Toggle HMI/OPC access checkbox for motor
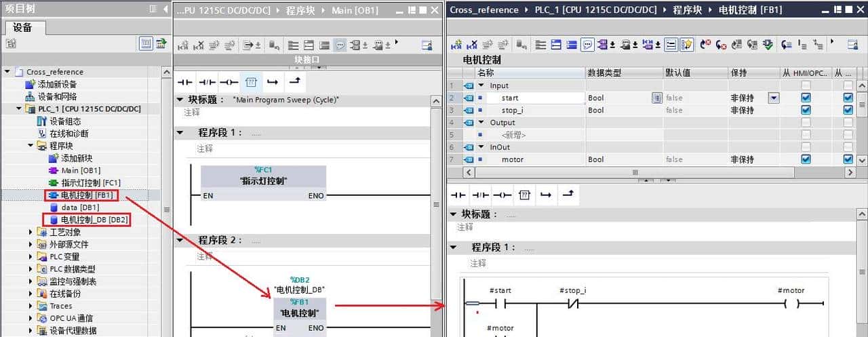 point(806,159)
